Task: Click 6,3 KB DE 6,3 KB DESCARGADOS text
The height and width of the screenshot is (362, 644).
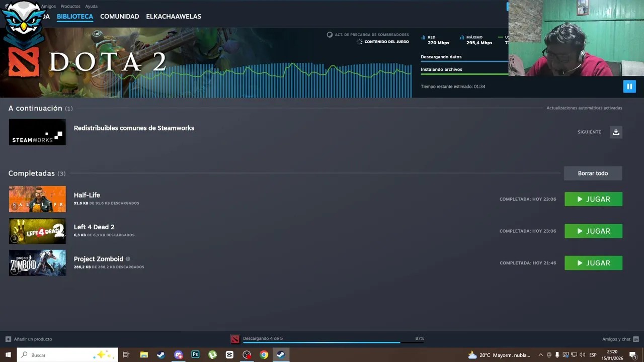Action: click(104, 235)
